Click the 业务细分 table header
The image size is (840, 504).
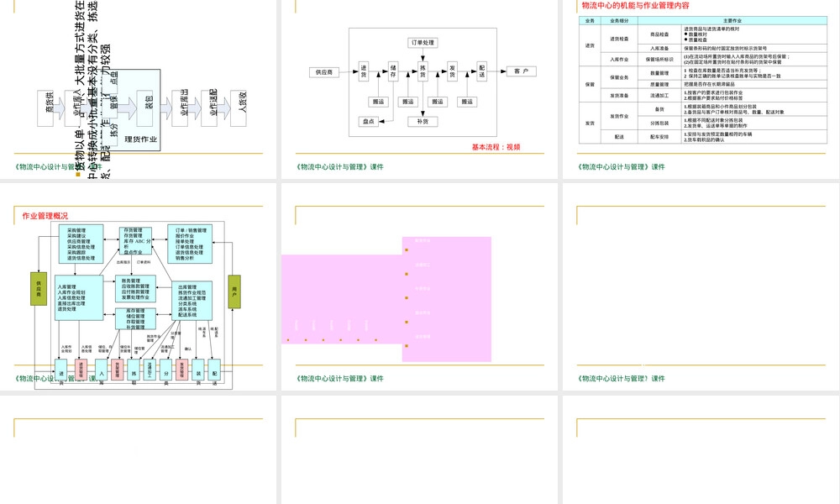pyautogui.click(x=619, y=20)
